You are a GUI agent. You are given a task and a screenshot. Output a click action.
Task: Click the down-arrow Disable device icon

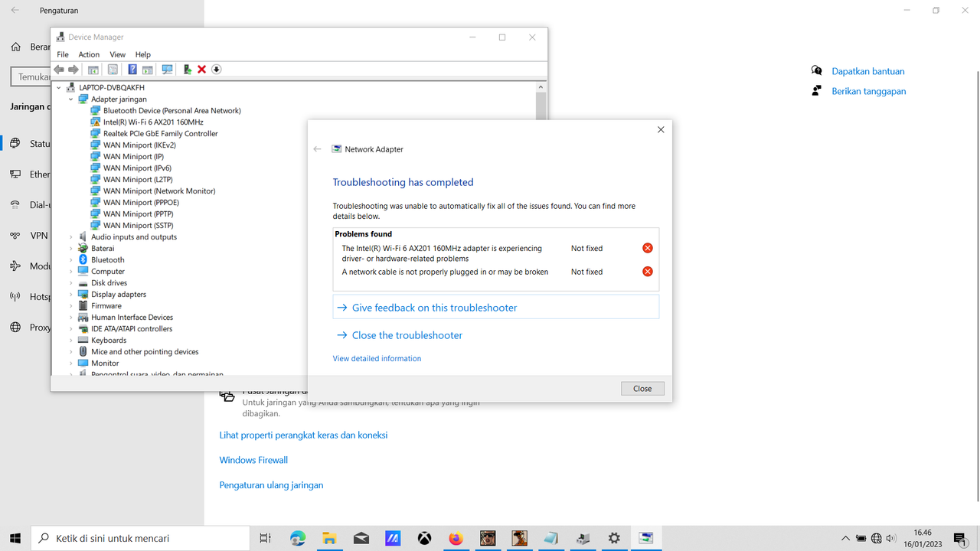[216, 70]
